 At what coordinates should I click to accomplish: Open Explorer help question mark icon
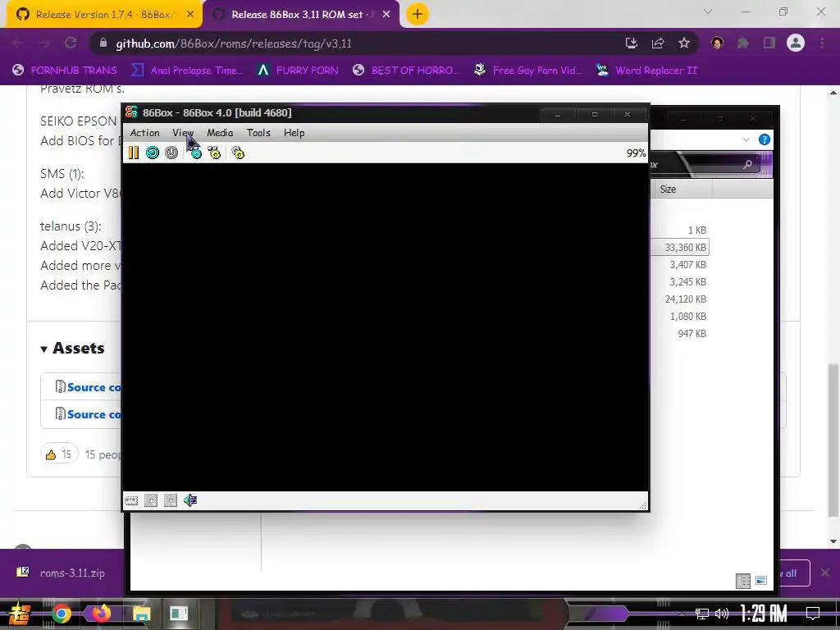[765, 139]
